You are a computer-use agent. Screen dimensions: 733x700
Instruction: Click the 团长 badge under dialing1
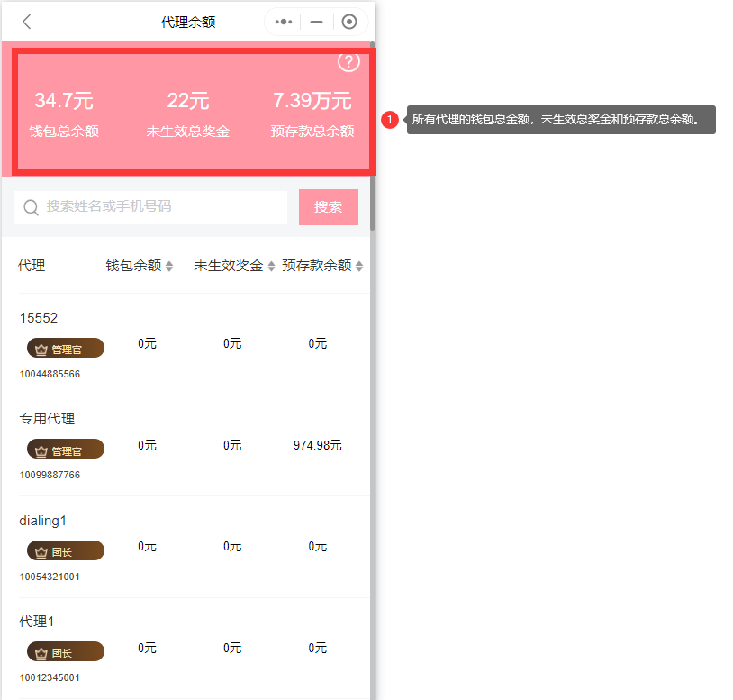tap(66, 551)
